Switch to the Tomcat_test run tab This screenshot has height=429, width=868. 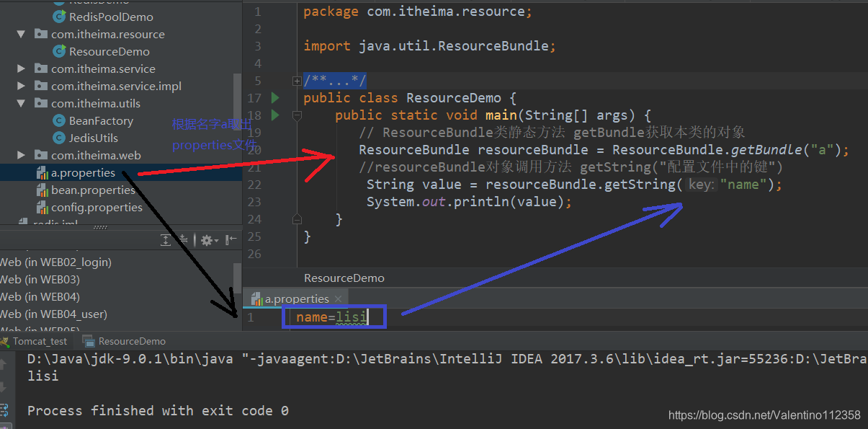tap(34, 341)
